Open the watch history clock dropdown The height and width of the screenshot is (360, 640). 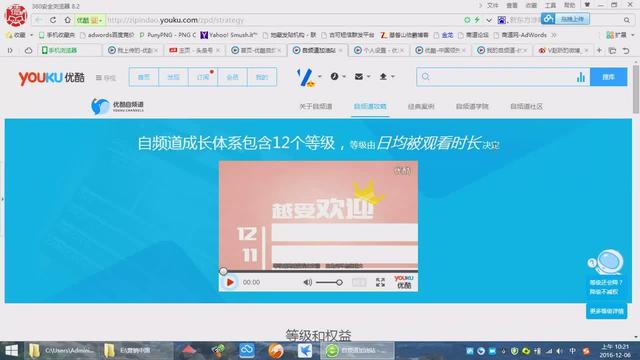[x=338, y=76]
